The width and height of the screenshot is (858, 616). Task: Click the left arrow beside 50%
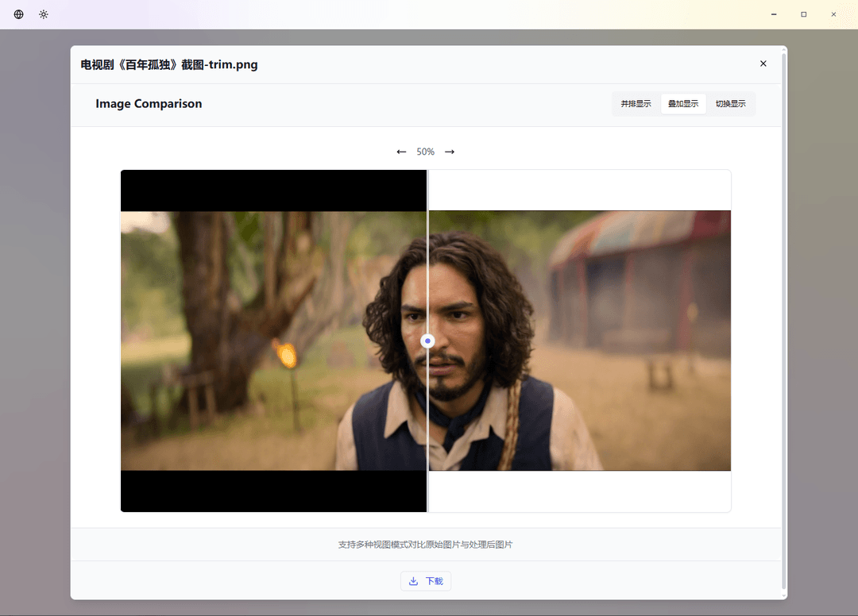(x=401, y=152)
